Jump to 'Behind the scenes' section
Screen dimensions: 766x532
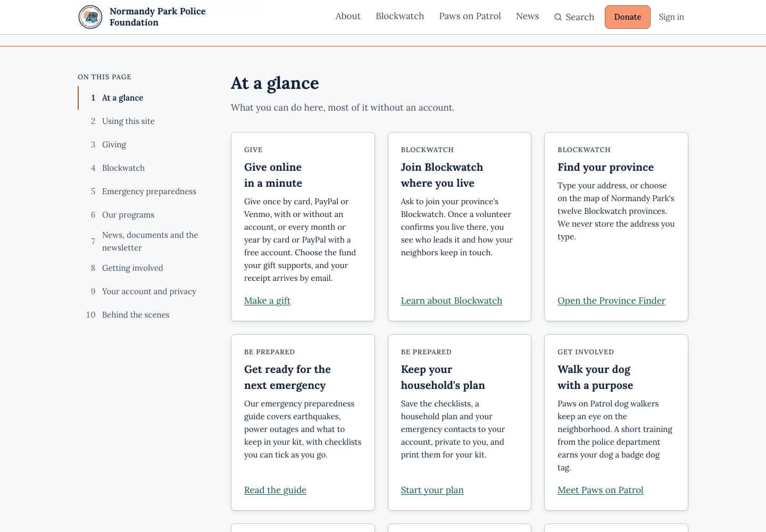tap(136, 315)
